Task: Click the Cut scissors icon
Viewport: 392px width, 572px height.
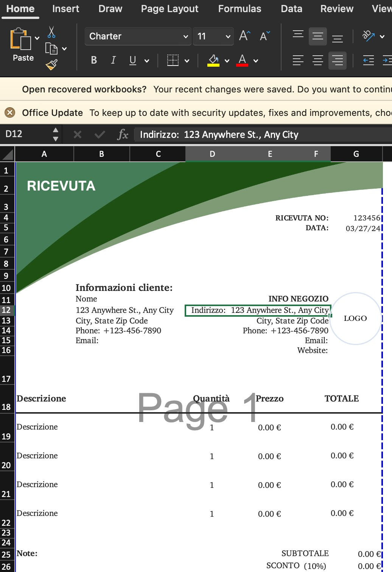Action: pos(51,32)
